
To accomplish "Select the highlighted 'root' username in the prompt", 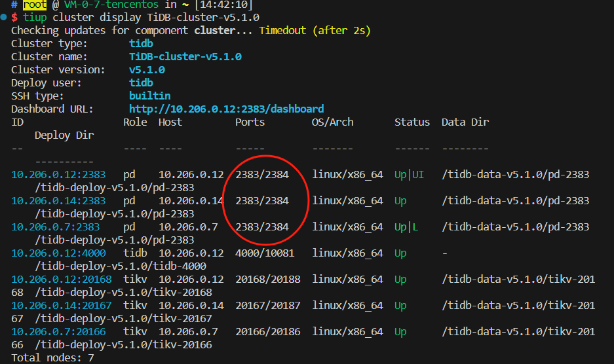I will (x=35, y=5).
